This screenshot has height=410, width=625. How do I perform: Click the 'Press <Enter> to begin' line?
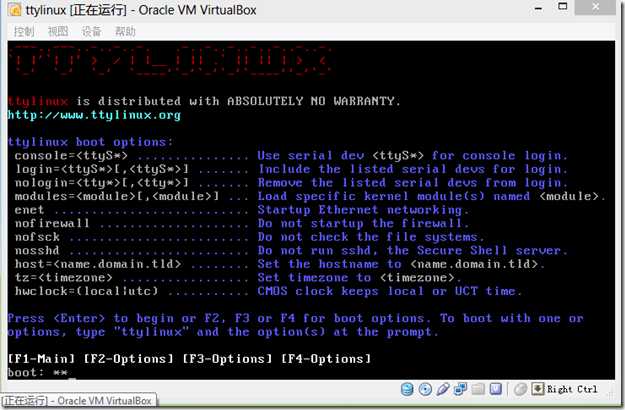click(x=296, y=318)
